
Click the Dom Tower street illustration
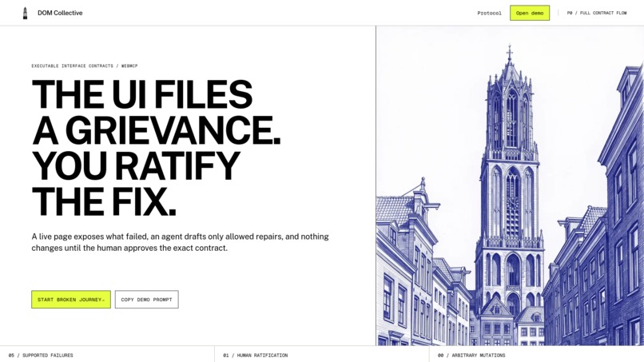point(510,185)
